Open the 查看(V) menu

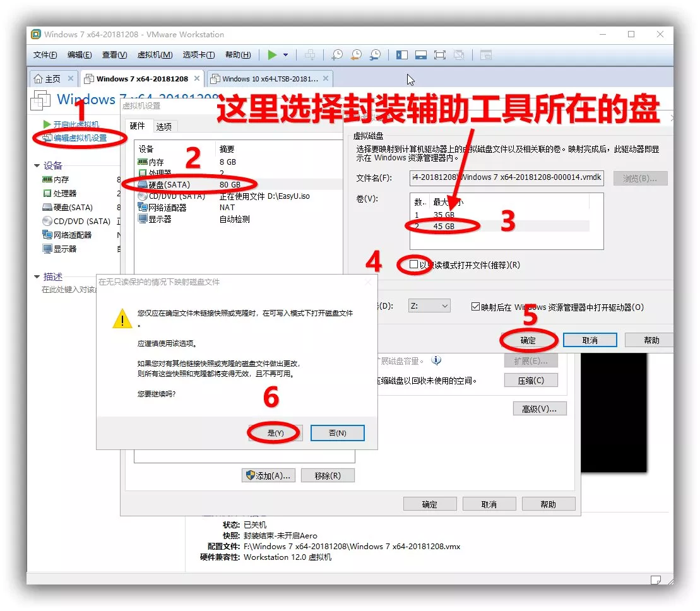tap(114, 55)
